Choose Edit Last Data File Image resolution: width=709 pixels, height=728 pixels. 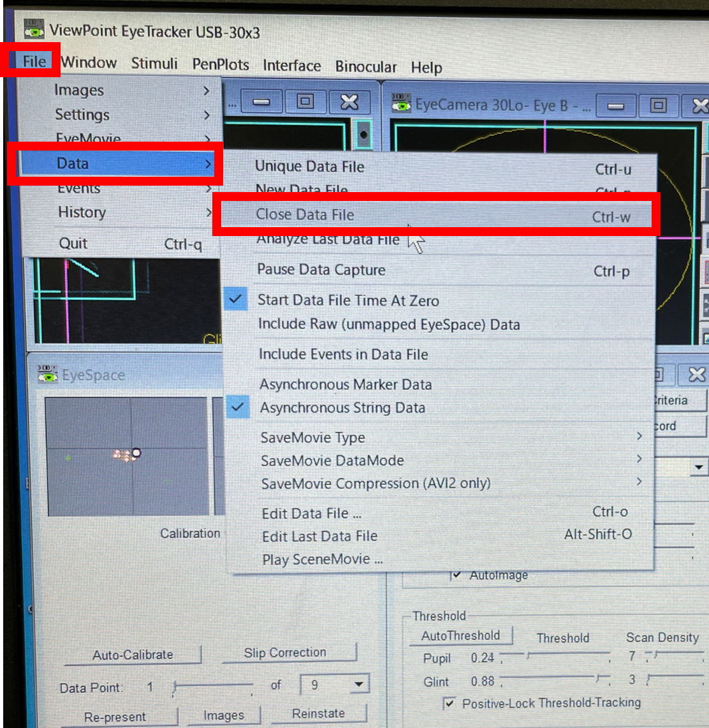pos(439,536)
